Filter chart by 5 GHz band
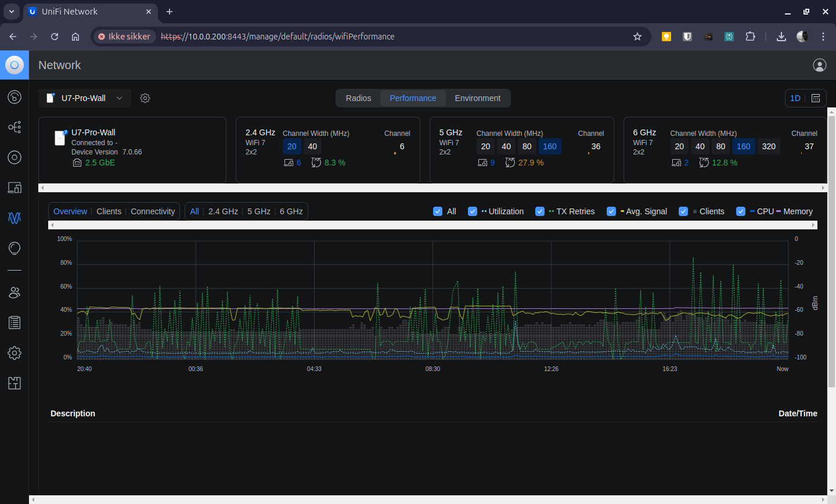 (x=259, y=211)
